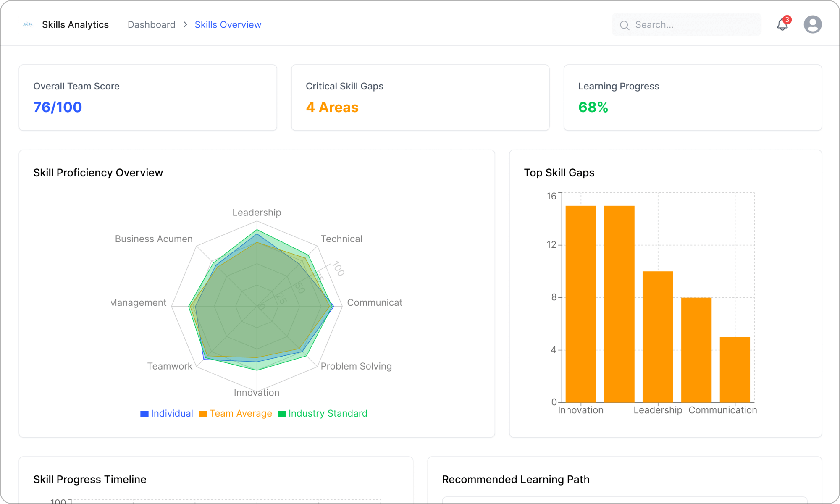840x504 pixels.
Task: Expand the breadcrumb chevron after Dashboard
Action: click(185, 24)
